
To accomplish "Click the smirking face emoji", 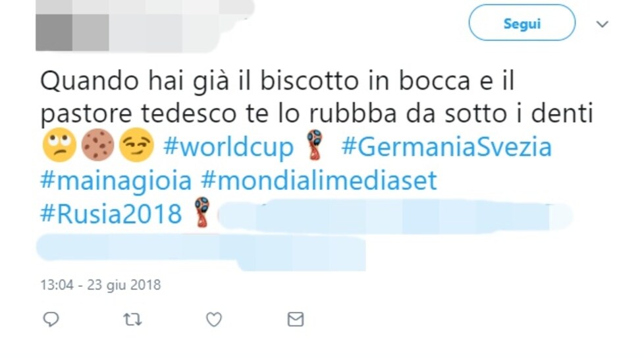I will click(136, 145).
